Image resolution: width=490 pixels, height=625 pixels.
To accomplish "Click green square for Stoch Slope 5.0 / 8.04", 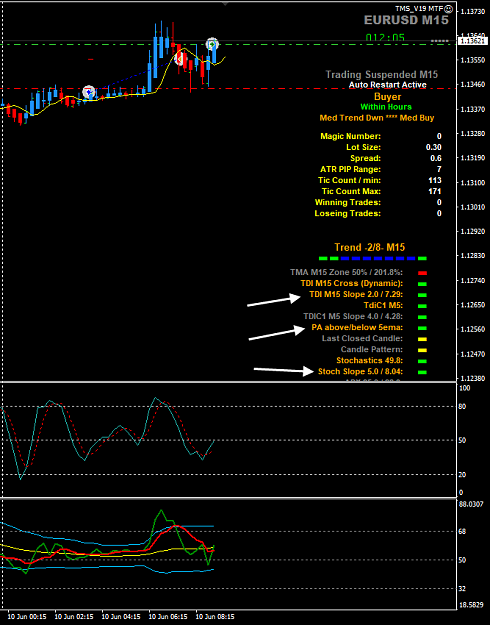I will point(422,372).
